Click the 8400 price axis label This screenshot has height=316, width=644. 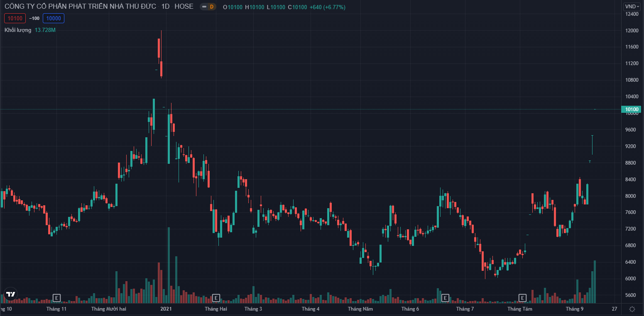pos(632,180)
